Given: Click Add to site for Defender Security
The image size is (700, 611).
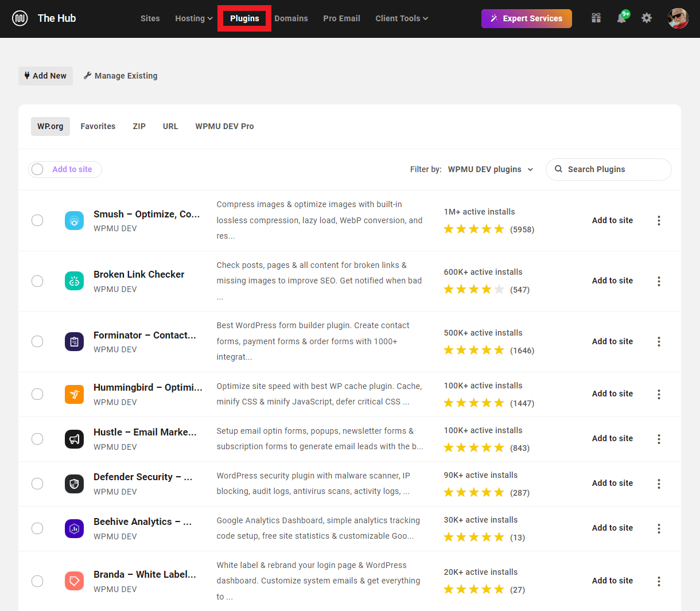Looking at the screenshot, I should click(612, 483).
